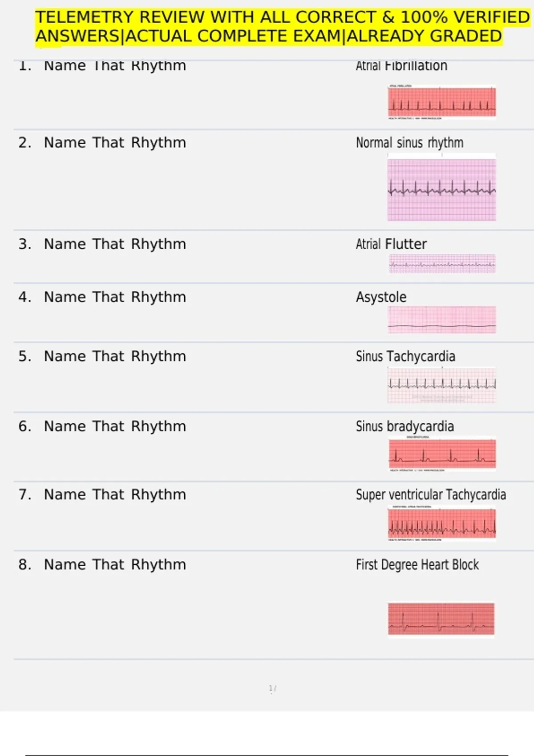Click the Sinus Tachycardia ECG strip
The image size is (534, 756).
(x=442, y=385)
